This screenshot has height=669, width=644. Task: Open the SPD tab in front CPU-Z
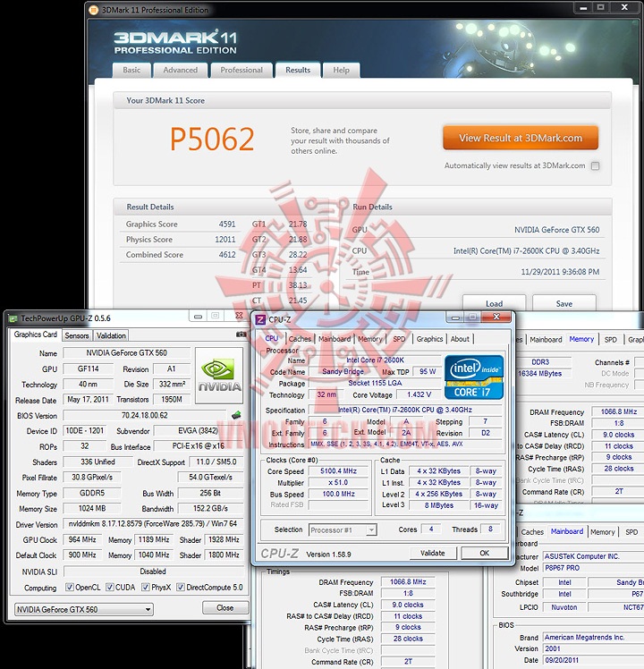click(399, 339)
